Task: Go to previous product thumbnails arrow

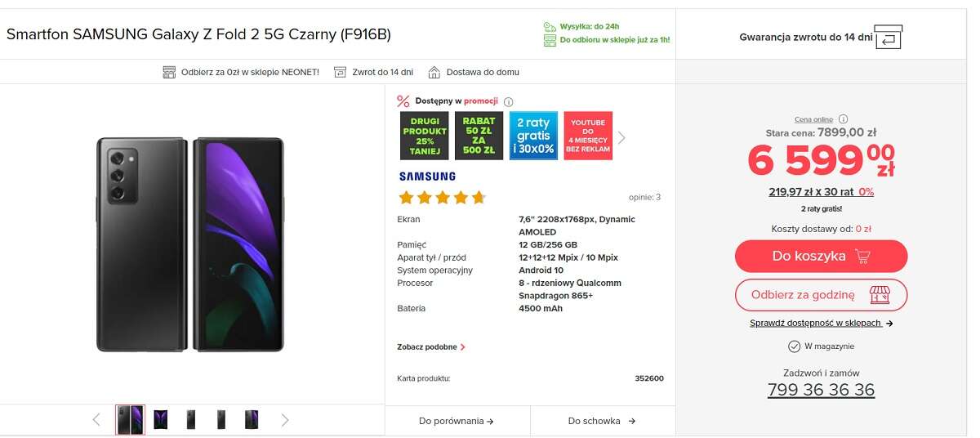Action: (x=96, y=420)
